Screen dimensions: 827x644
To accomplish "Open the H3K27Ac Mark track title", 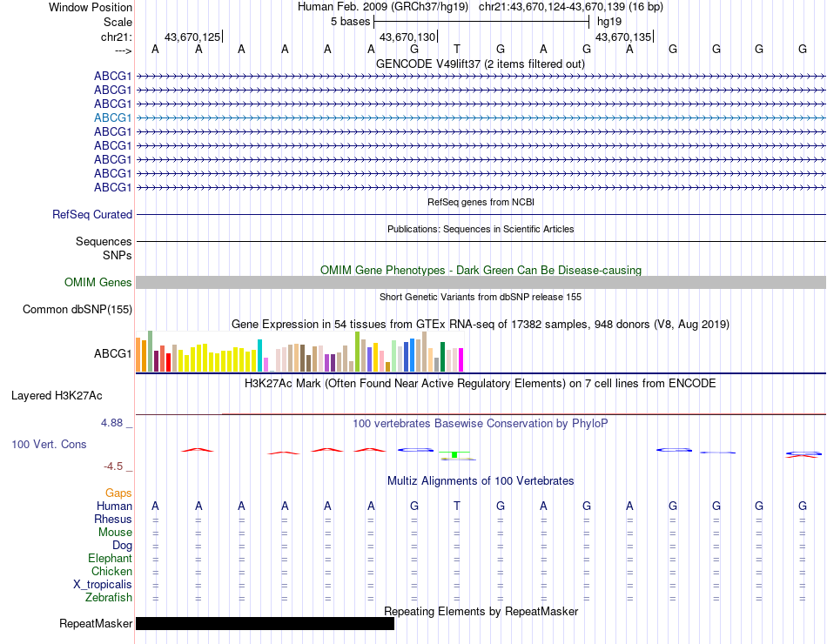I will 480,384.
